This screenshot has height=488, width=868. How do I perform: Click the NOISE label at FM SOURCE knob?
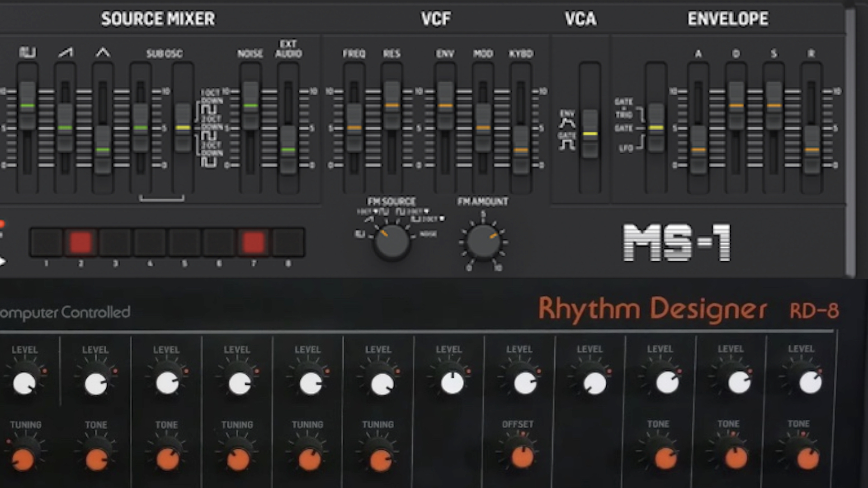pyautogui.click(x=428, y=234)
